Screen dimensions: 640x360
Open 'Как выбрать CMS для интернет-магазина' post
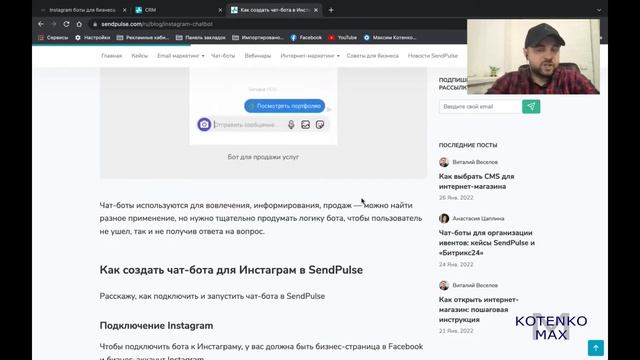coord(476,181)
